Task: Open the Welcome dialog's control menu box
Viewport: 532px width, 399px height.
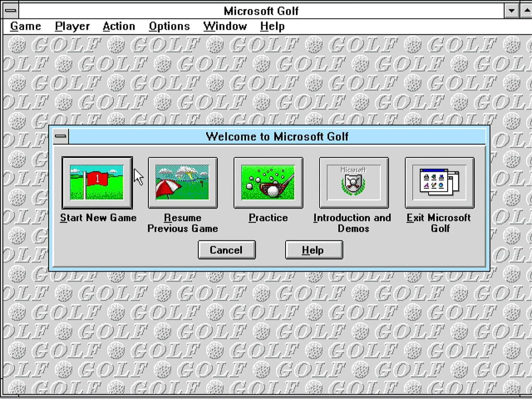Action: 61,136
